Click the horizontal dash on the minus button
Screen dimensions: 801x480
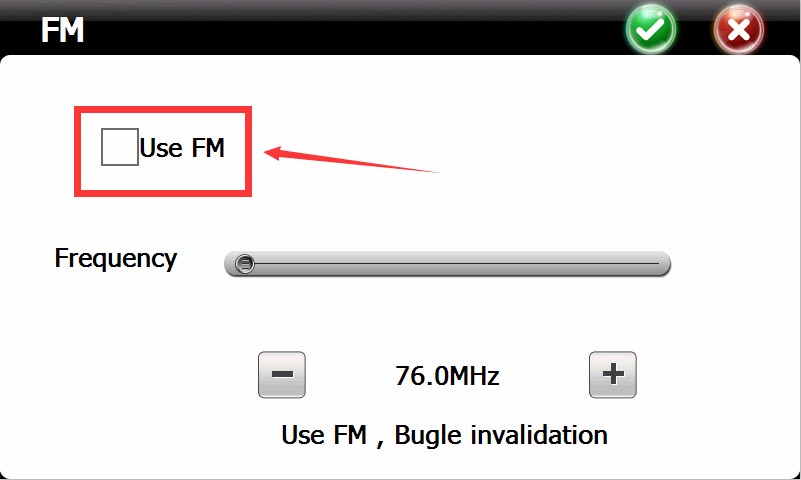282,375
